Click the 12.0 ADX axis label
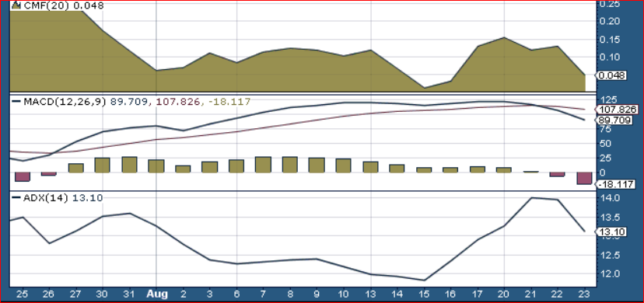This screenshot has width=644, height=303. click(609, 273)
